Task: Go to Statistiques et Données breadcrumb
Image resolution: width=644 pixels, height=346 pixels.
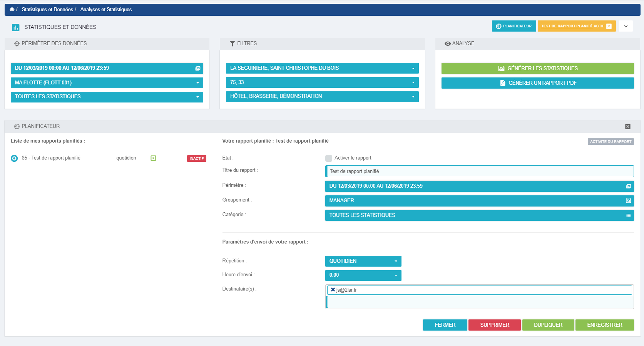Action: coord(47,9)
